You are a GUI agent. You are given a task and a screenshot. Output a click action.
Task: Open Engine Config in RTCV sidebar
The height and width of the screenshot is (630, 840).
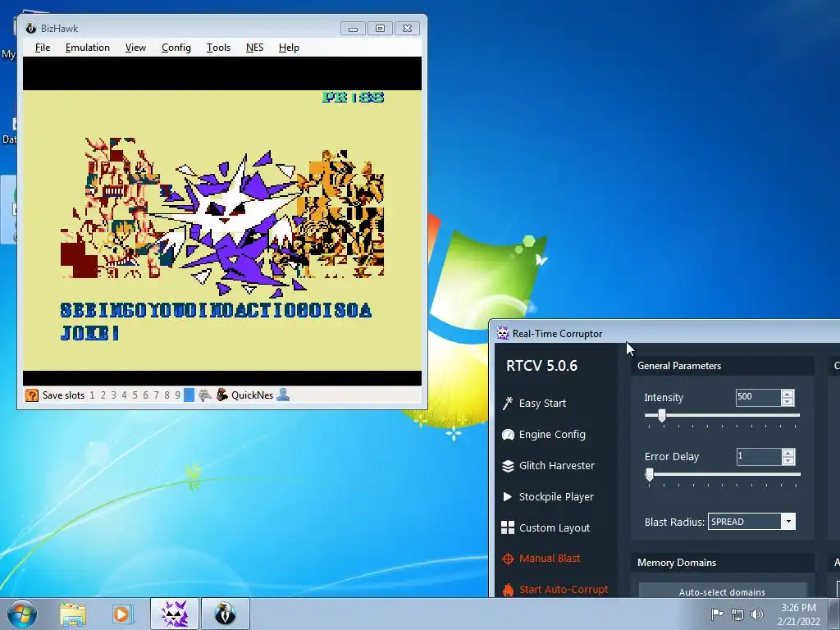pos(552,435)
